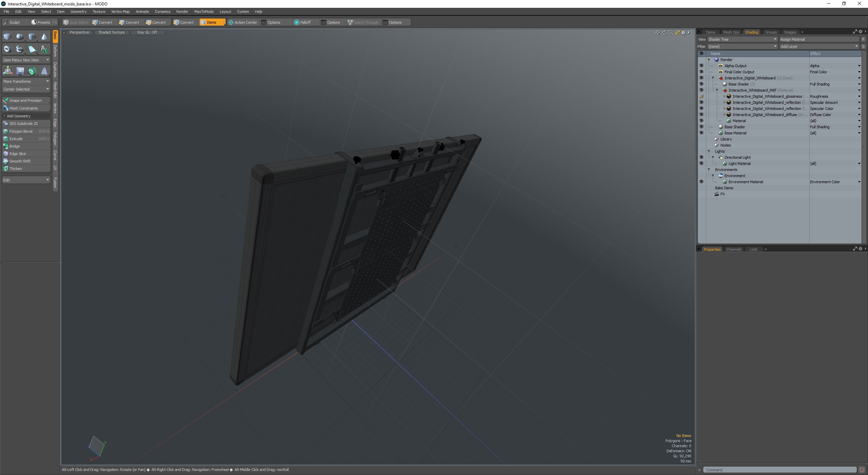This screenshot has width=868, height=475.
Task: Click the Smooth Shift tool
Action: click(x=26, y=161)
